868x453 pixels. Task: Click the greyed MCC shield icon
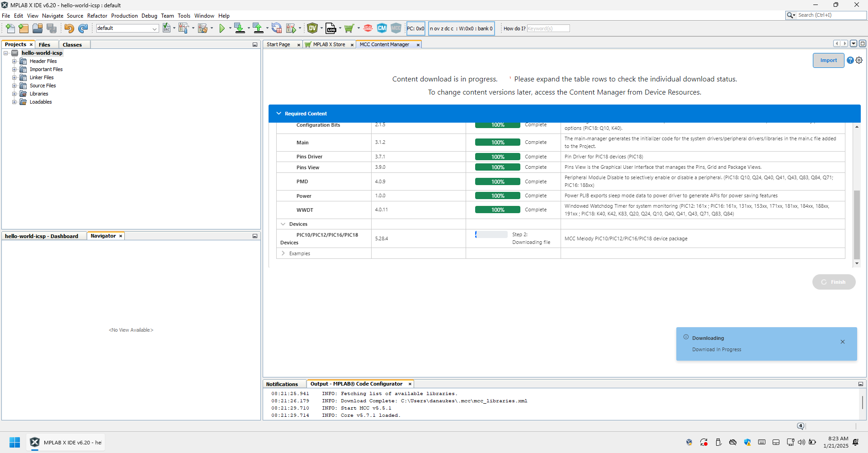(x=396, y=29)
